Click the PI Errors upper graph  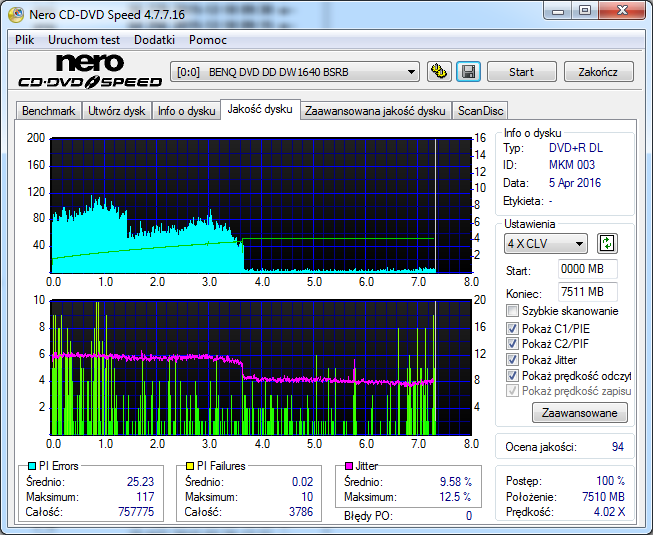coord(261,205)
